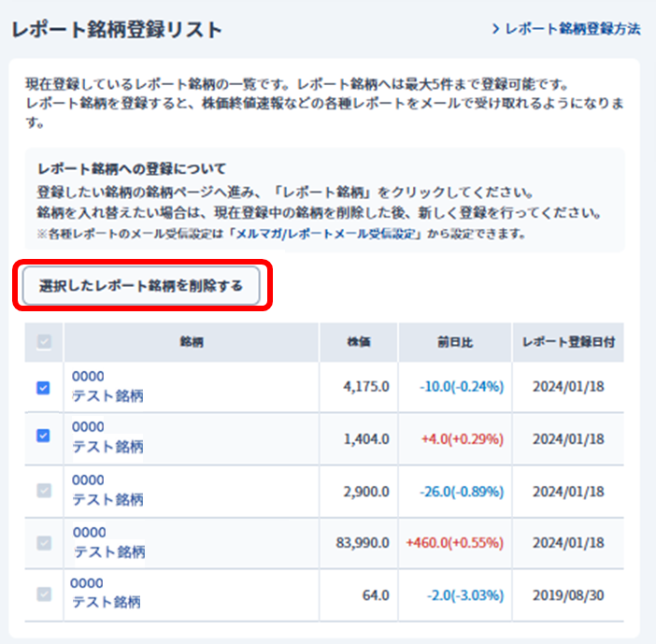
Task: Toggle the select-all checkbox in table header
Action: pyautogui.click(x=43, y=343)
